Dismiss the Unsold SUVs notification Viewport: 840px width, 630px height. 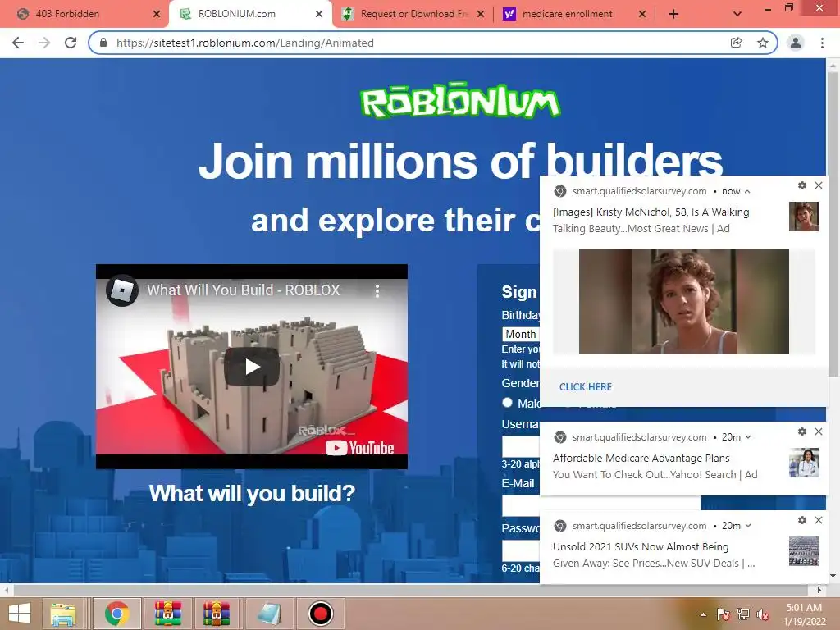pyautogui.click(x=819, y=520)
